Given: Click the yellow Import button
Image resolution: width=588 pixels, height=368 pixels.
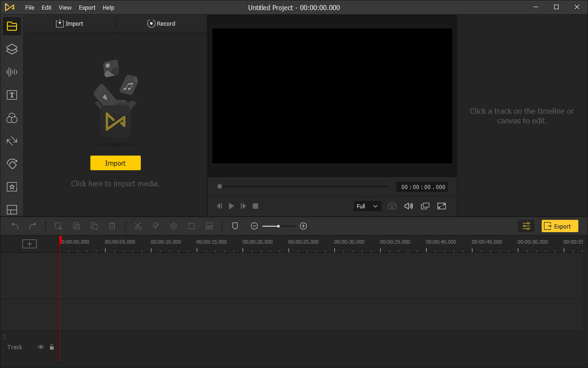Looking at the screenshot, I should coord(115,163).
